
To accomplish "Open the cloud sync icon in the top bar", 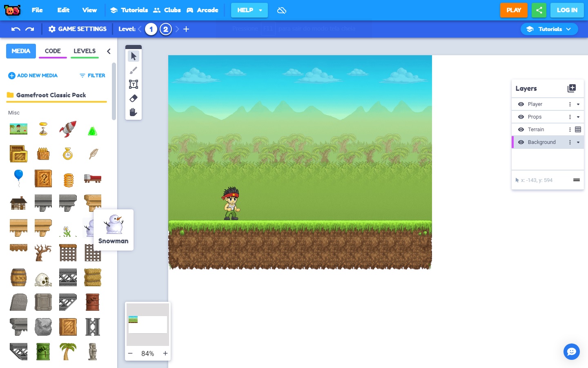I will pyautogui.click(x=282, y=10).
